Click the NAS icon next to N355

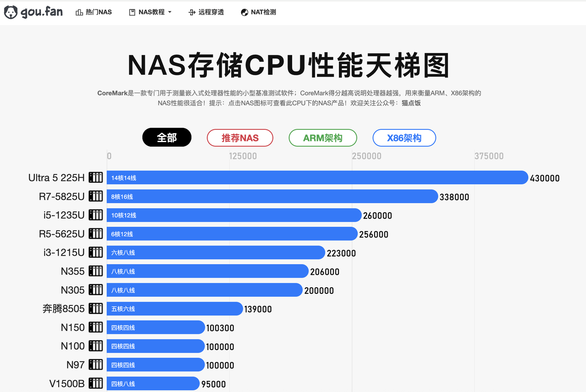pos(96,271)
